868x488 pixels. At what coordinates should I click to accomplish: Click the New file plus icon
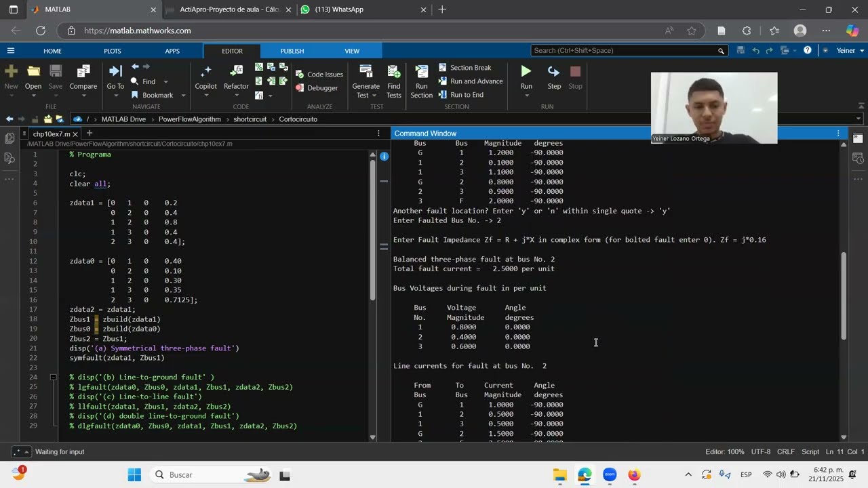point(11,71)
